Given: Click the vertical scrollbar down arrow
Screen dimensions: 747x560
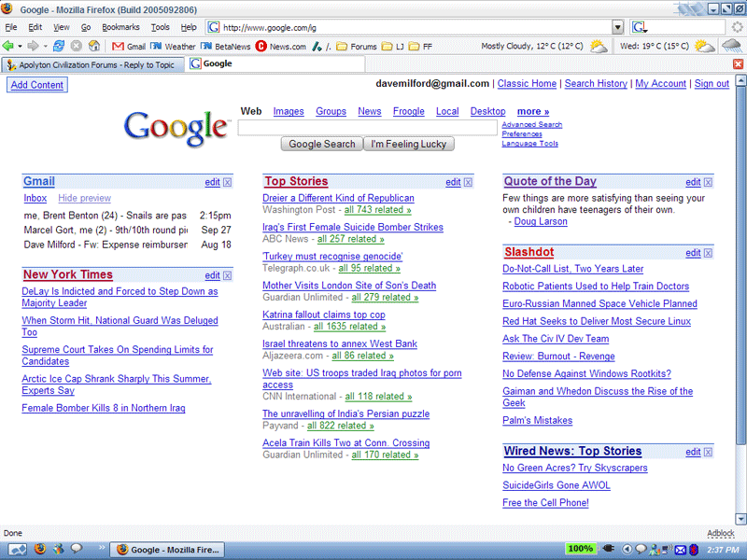Looking at the screenshot, I should tap(740, 518).
